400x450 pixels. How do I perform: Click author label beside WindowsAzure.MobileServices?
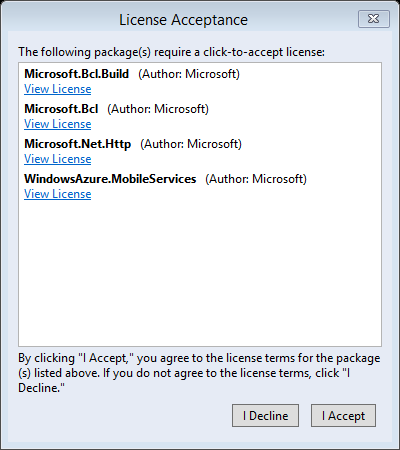256,179
